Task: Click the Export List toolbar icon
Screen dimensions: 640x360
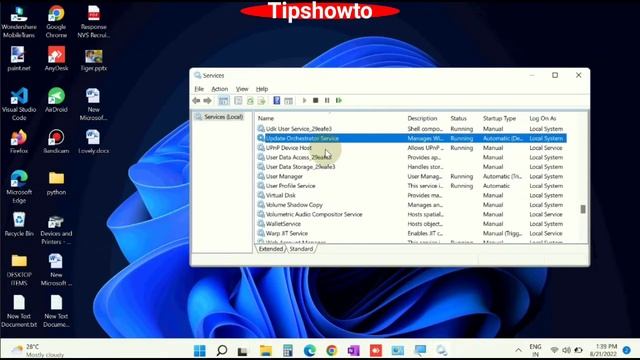Action: [x=261, y=100]
